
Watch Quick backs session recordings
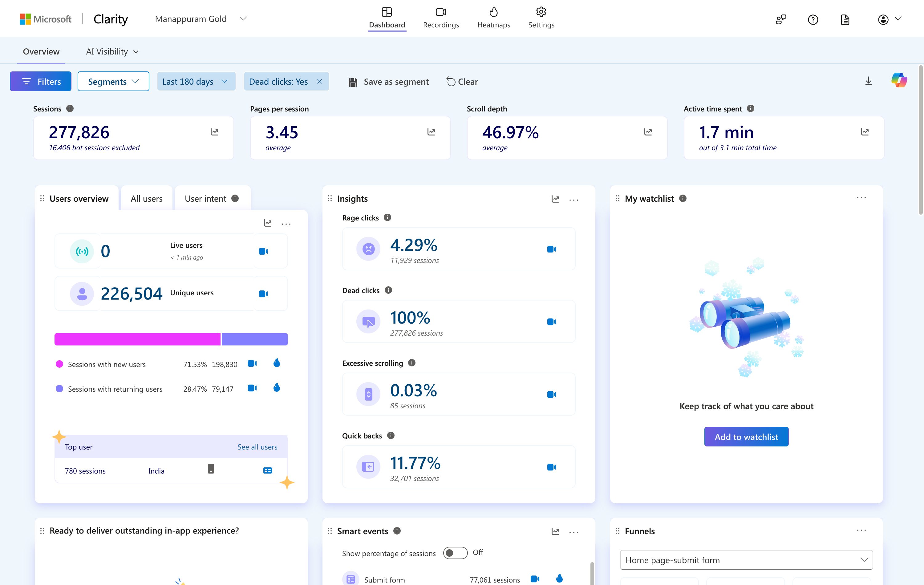point(551,467)
